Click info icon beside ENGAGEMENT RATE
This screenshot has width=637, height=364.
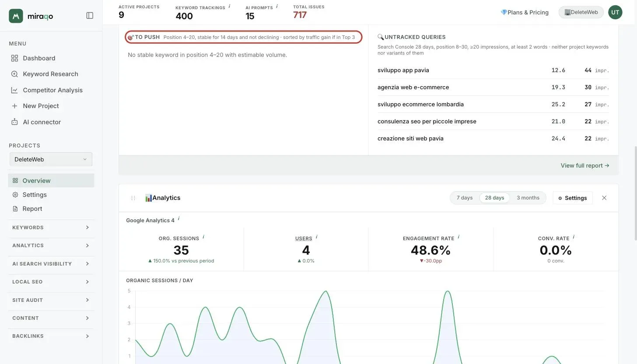458,237
